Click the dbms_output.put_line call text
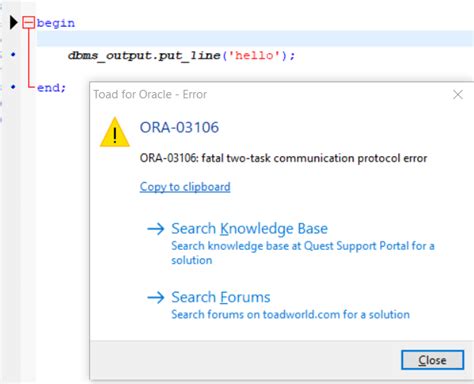474x384 pixels. pos(144,55)
